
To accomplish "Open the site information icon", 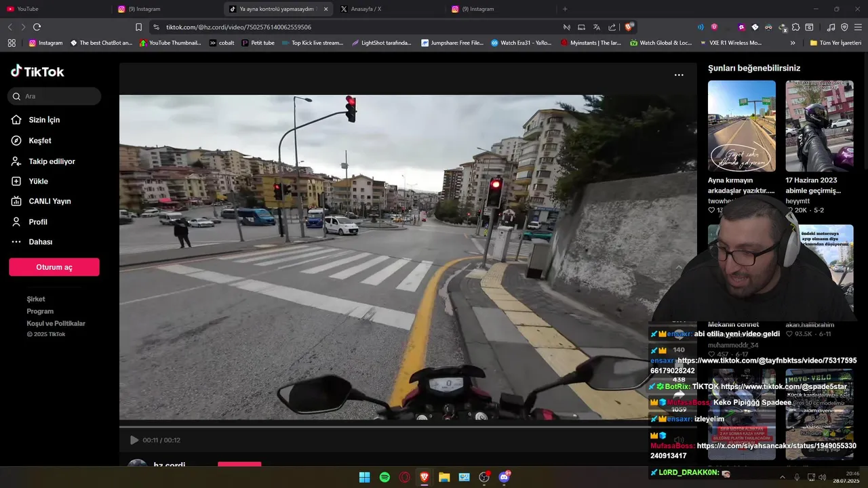I will click(x=156, y=27).
